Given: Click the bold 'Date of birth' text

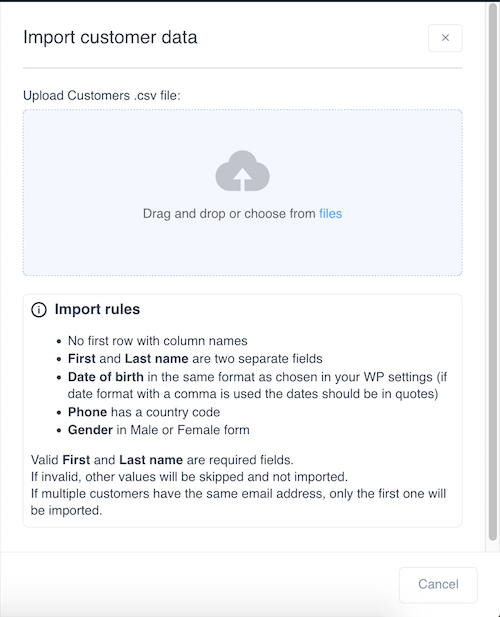Looking at the screenshot, I should coord(105,377).
